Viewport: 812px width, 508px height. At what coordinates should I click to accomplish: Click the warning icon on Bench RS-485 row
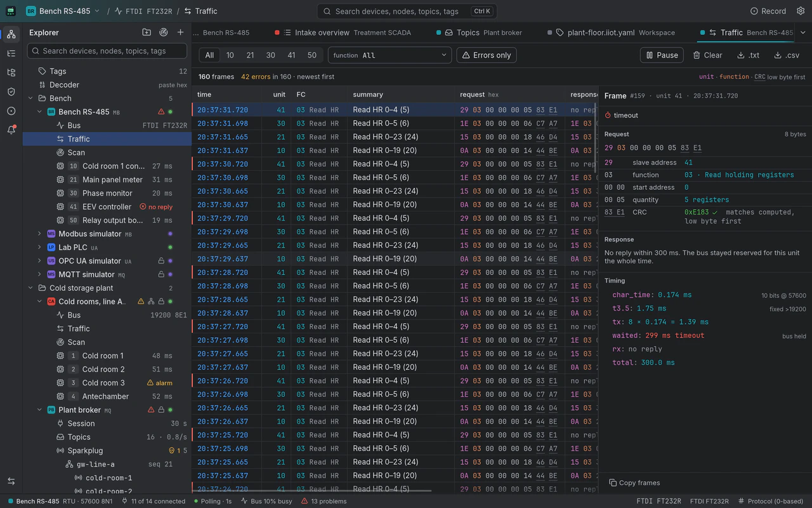[161, 112]
